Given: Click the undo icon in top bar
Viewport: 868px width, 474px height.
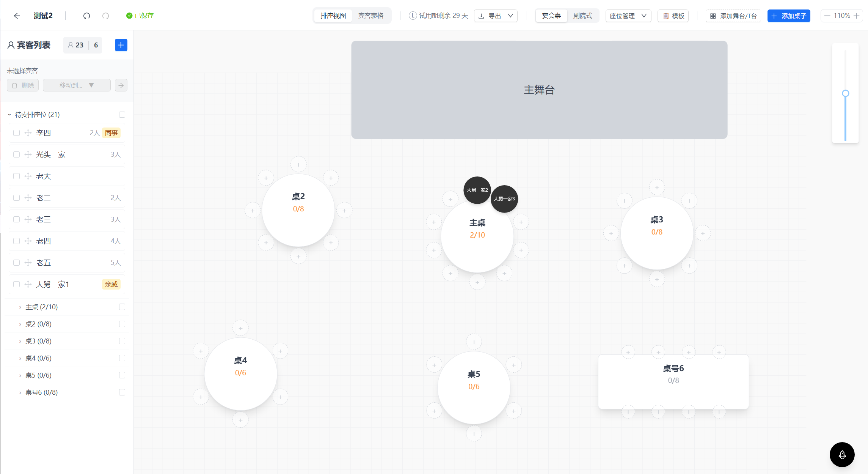Looking at the screenshot, I should pos(86,16).
